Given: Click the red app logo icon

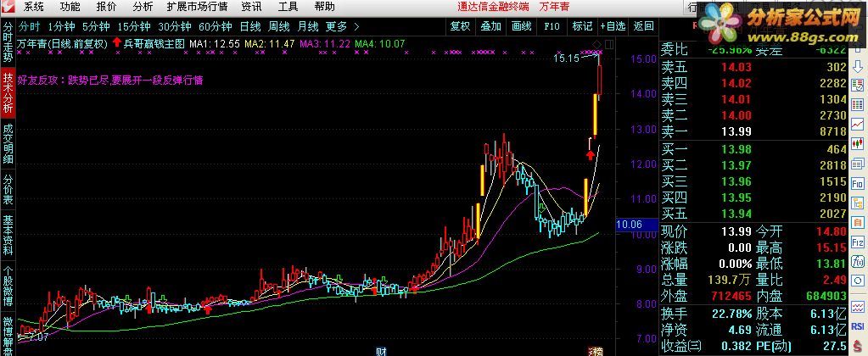Looking at the screenshot, I should [x=8, y=7].
